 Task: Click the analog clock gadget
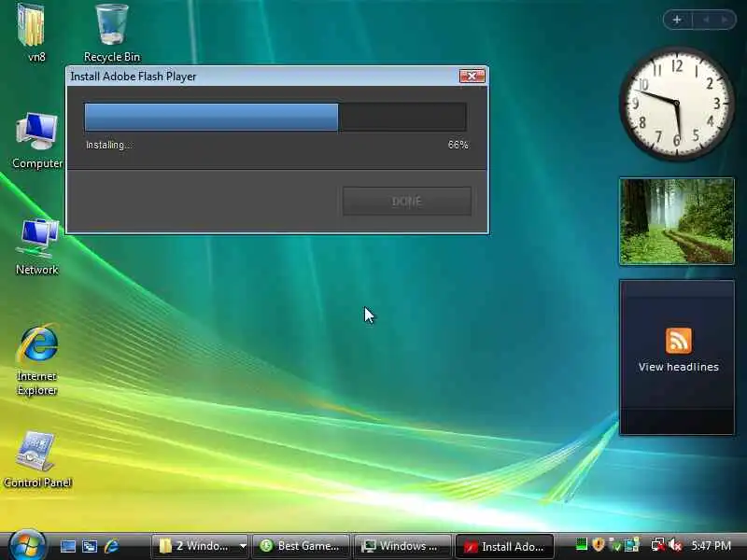676,103
